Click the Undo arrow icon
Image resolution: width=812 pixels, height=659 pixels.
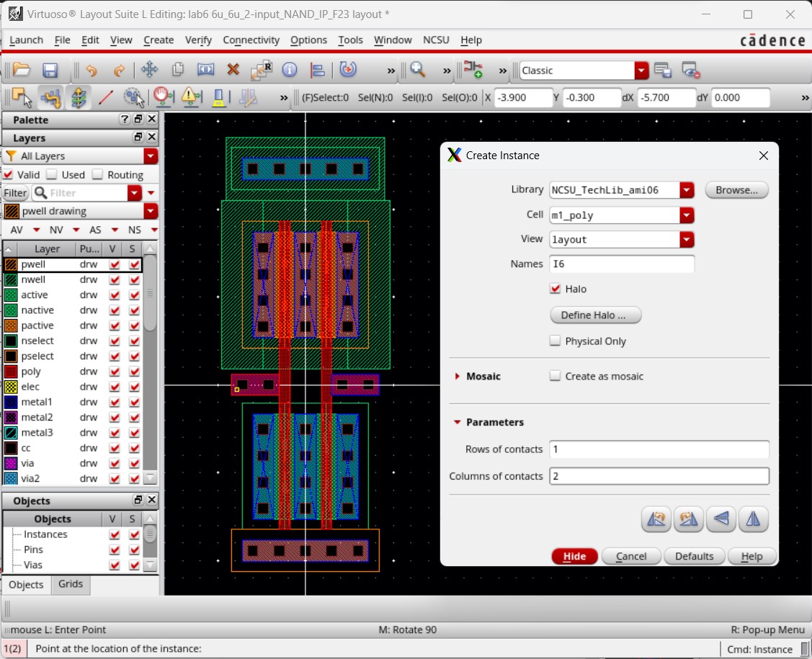[92, 70]
